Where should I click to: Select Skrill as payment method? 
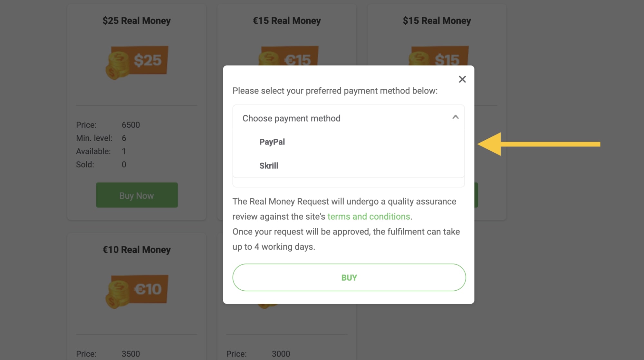click(269, 165)
